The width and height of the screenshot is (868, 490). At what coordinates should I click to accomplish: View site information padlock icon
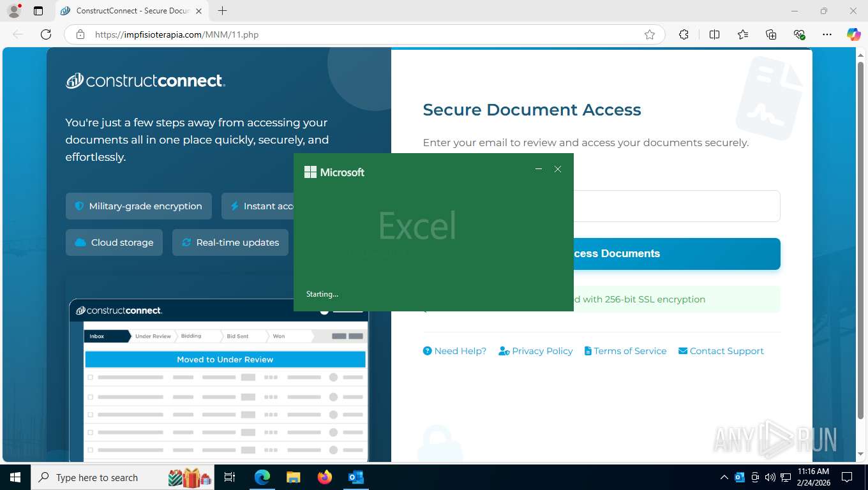[x=80, y=34]
